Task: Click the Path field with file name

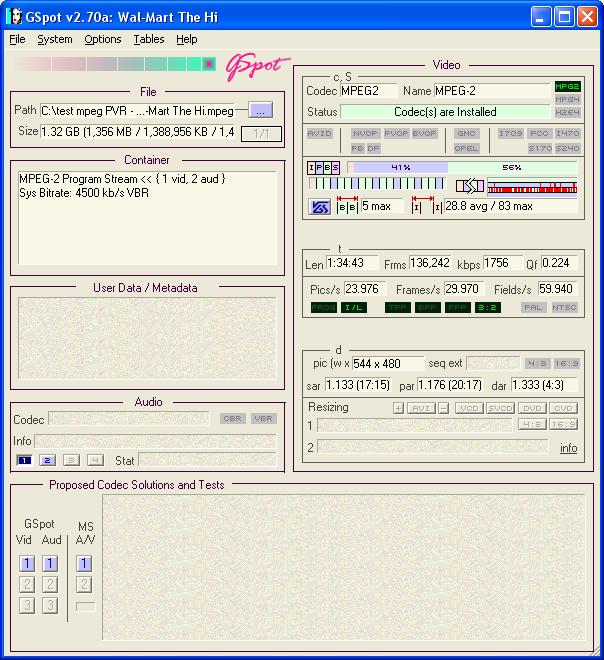Action: (137, 111)
